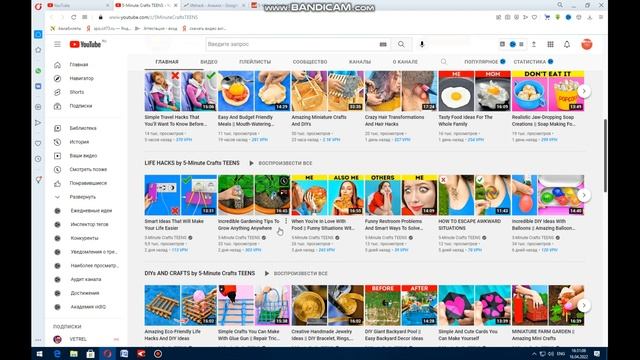The width and height of the screenshot is (640, 360).
Task: Next arrow on DIYs AND CRAFTS carousel
Action: click(x=584, y=305)
